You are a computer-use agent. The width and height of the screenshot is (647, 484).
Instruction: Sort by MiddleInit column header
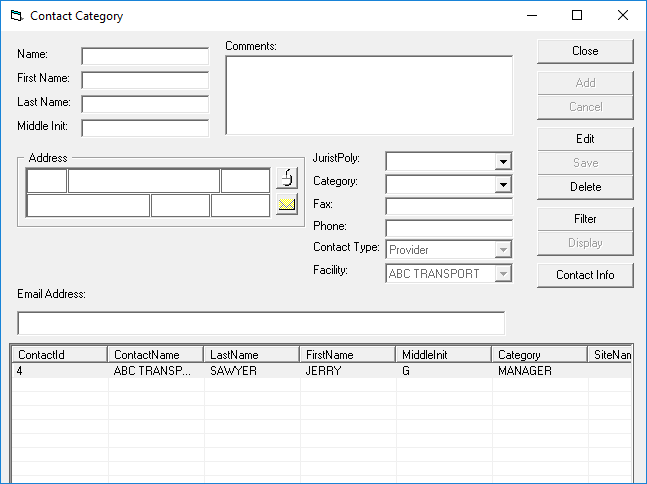coord(444,354)
